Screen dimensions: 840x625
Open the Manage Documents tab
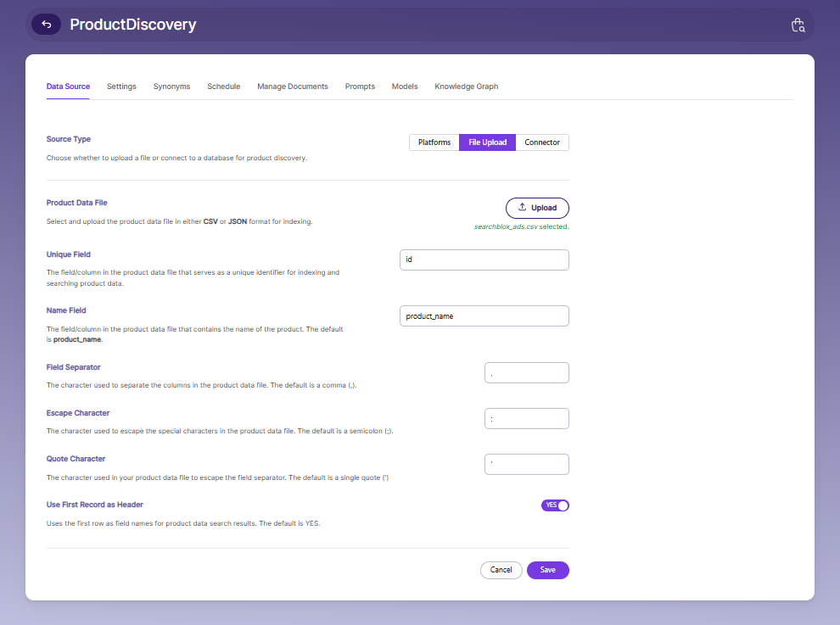pos(293,86)
